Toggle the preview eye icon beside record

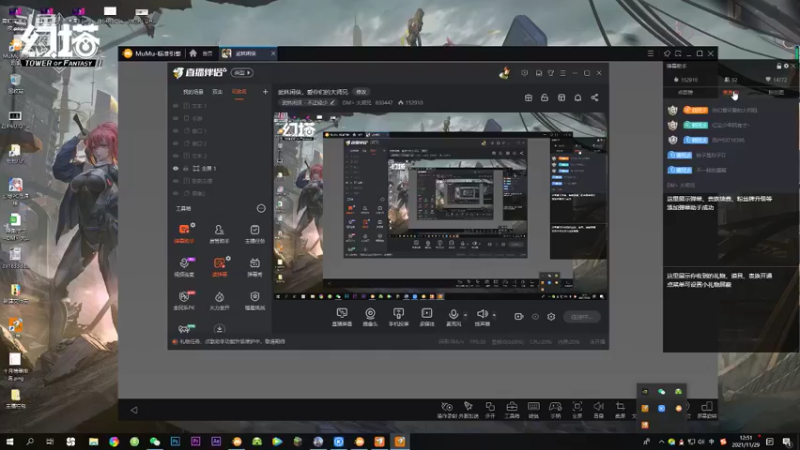[535, 317]
